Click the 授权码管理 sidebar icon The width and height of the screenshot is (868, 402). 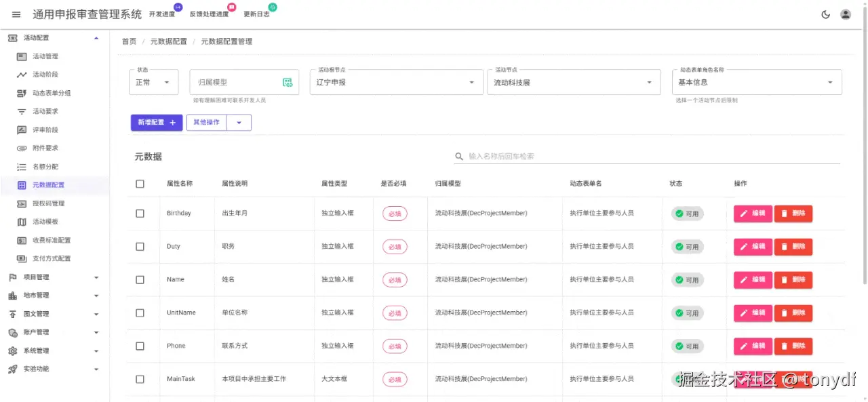coord(22,203)
